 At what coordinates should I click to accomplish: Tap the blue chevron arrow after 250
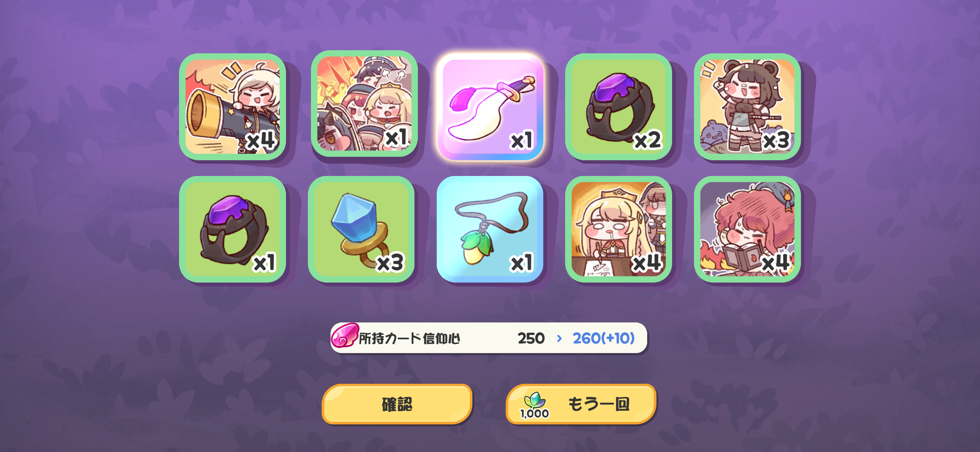pyautogui.click(x=559, y=338)
